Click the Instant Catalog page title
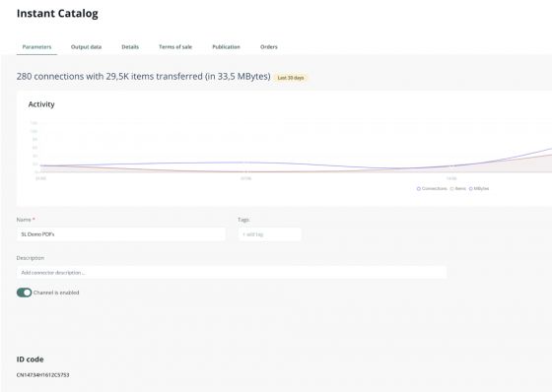This screenshot has height=392, width=552. click(57, 14)
